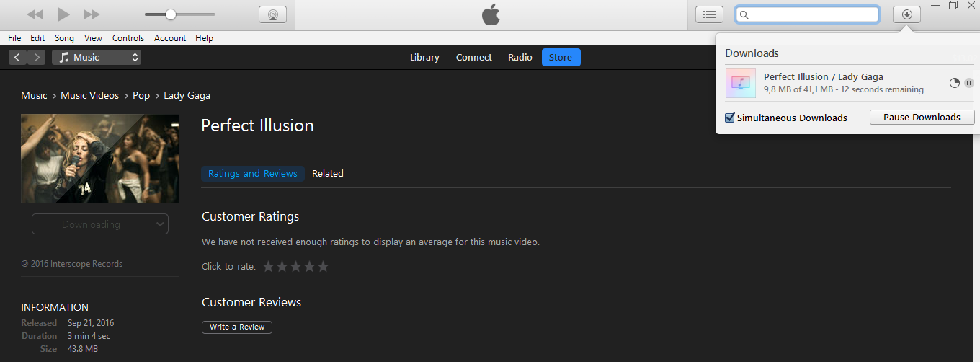Click the Pop breadcrumb link

click(141, 95)
